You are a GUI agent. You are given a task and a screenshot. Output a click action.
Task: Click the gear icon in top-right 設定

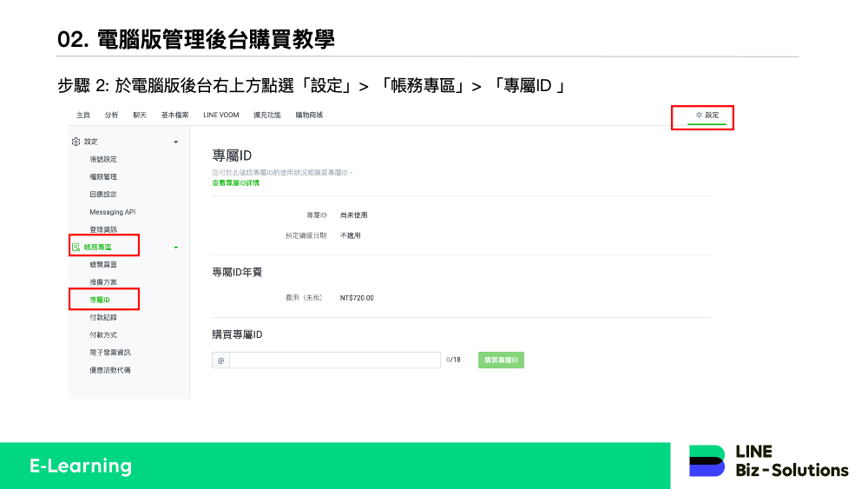coord(699,116)
